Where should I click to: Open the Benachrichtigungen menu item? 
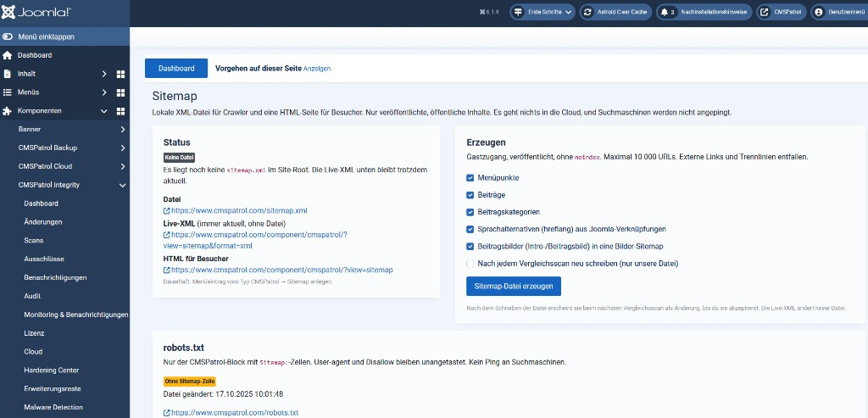pyautogui.click(x=55, y=277)
